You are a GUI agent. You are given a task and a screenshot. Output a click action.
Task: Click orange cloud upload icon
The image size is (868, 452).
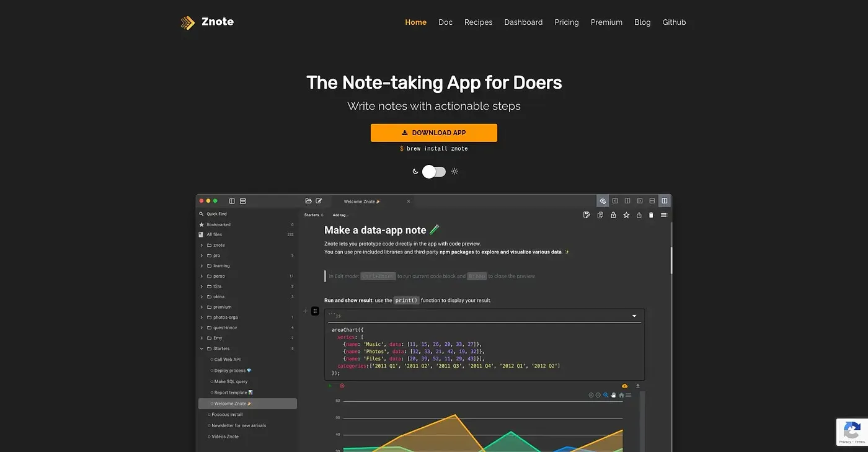(x=624, y=386)
